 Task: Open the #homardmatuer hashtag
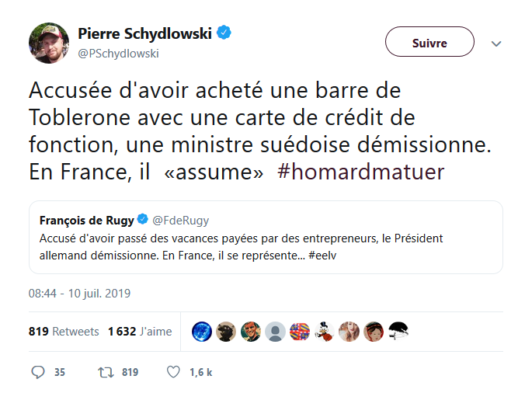[x=360, y=172]
